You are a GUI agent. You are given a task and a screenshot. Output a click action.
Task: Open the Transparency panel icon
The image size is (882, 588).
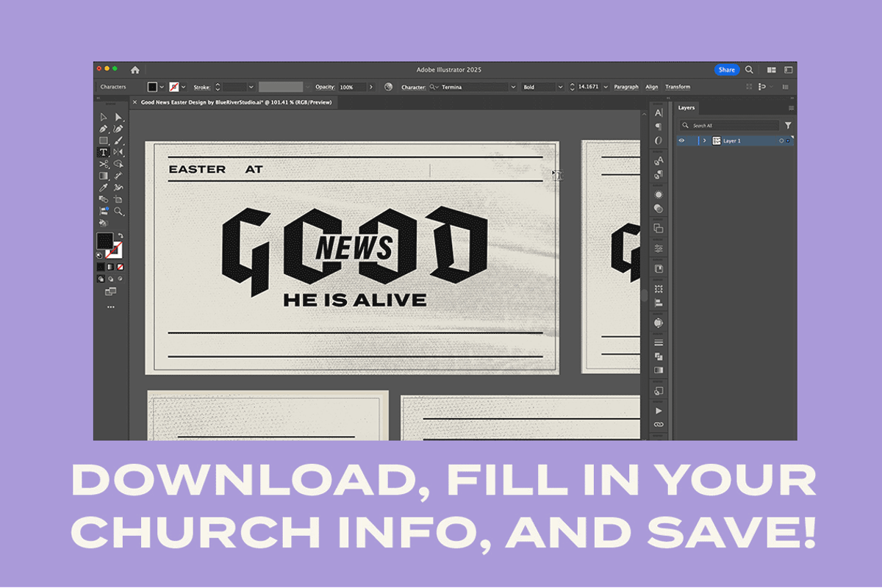coord(658,208)
